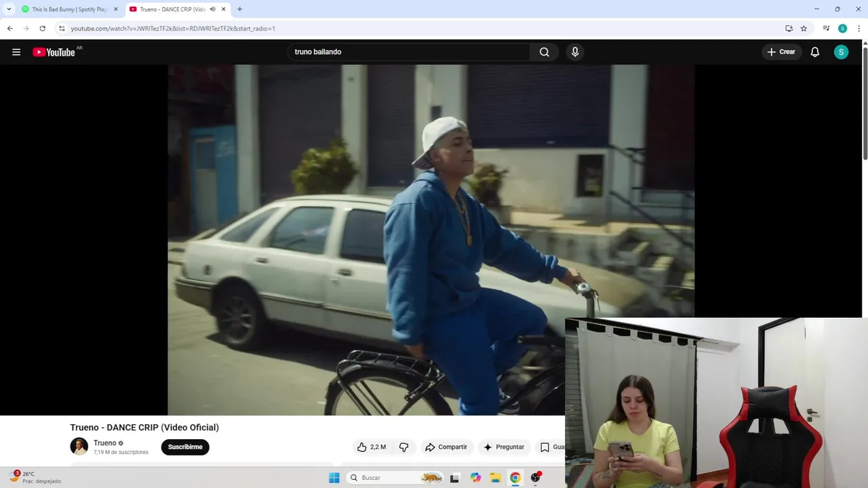
Task: Mute the YouTube tab via speaker icon
Action: coord(212,9)
